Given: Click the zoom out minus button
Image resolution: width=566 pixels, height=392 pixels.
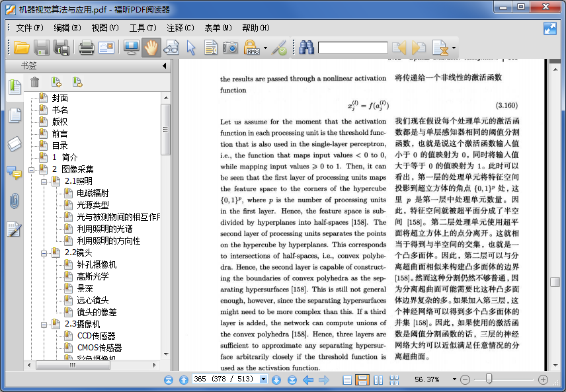Looking at the screenshot, I should [465, 379].
